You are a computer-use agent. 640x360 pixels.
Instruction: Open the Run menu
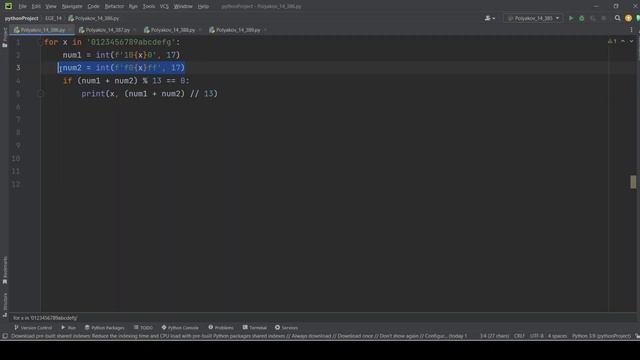coord(133,7)
